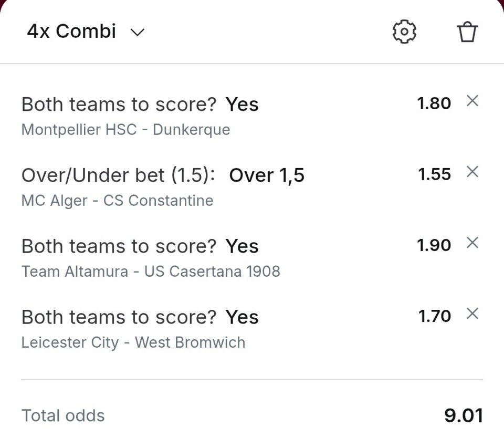Click the 1.90 odds value

click(434, 245)
